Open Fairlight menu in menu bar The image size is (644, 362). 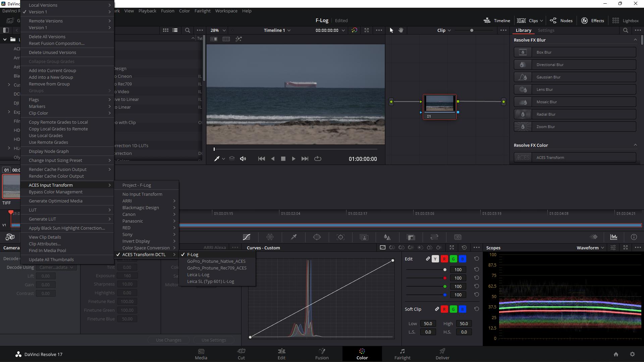click(x=203, y=11)
